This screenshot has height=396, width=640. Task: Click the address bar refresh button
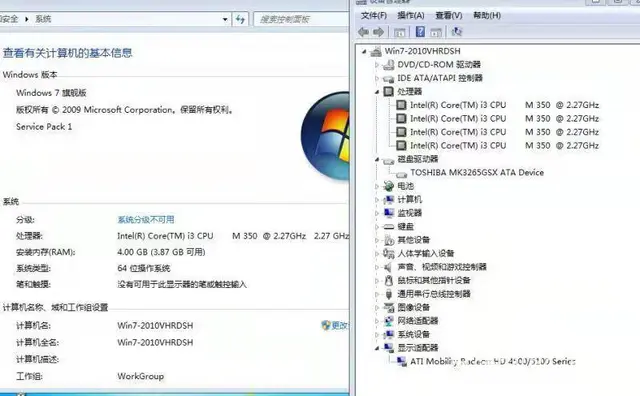[x=240, y=19]
